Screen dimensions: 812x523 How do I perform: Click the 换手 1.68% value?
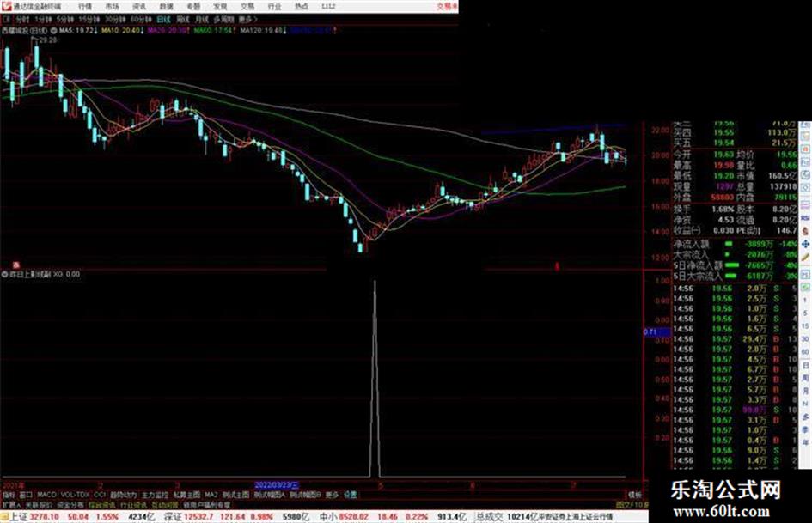click(x=723, y=210)
